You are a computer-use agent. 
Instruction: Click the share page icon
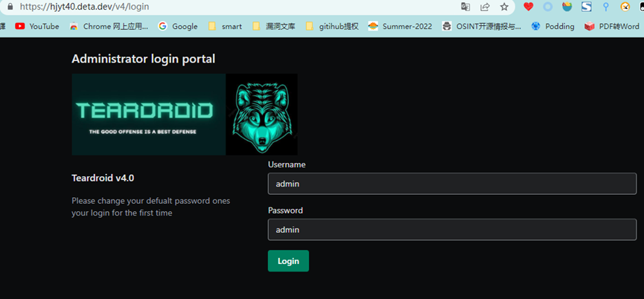tap(485, 7)
